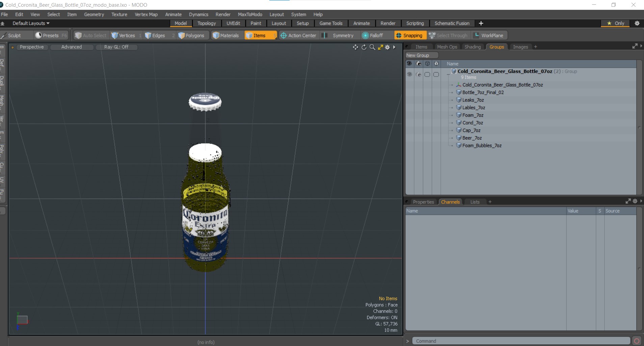Open WorkPlane options
644x346 pixels.
(489, 35)
